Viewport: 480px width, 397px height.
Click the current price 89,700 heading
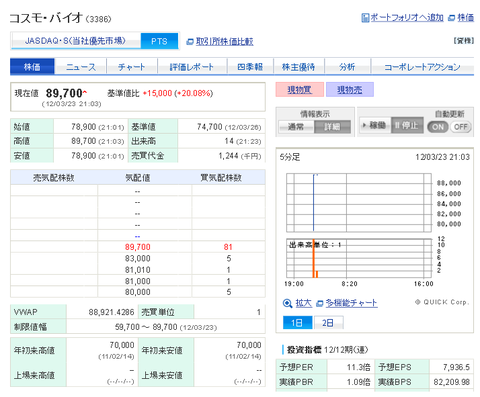pos(64,93)
